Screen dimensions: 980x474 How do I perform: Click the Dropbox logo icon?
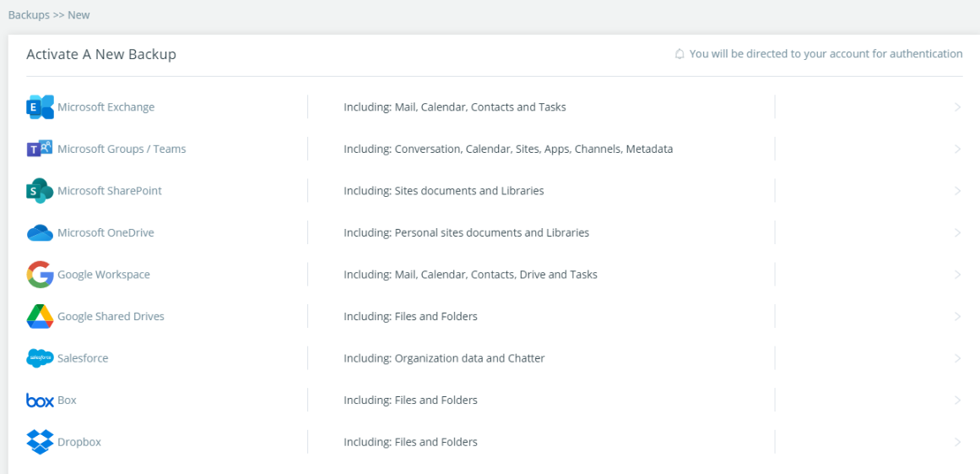pyautogui.click(x=40, y=442)
